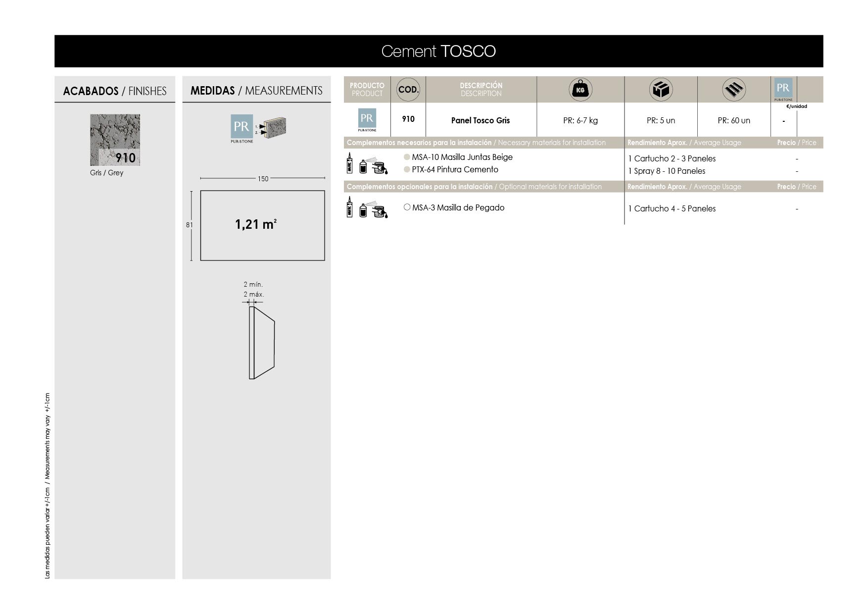
Task: Click the PR: 60 un pallet quantity cell
Action: pos(734,120)
